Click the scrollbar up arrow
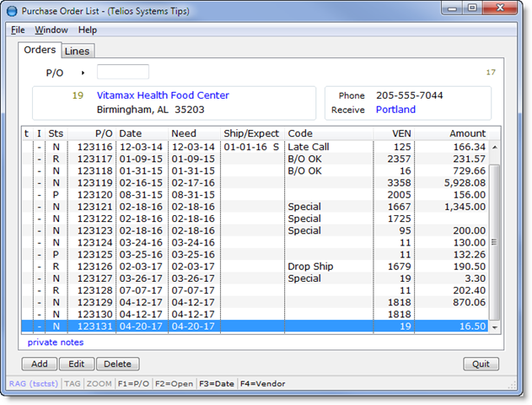This screenshot has height=405, width=532. click(x=495, y=147)
